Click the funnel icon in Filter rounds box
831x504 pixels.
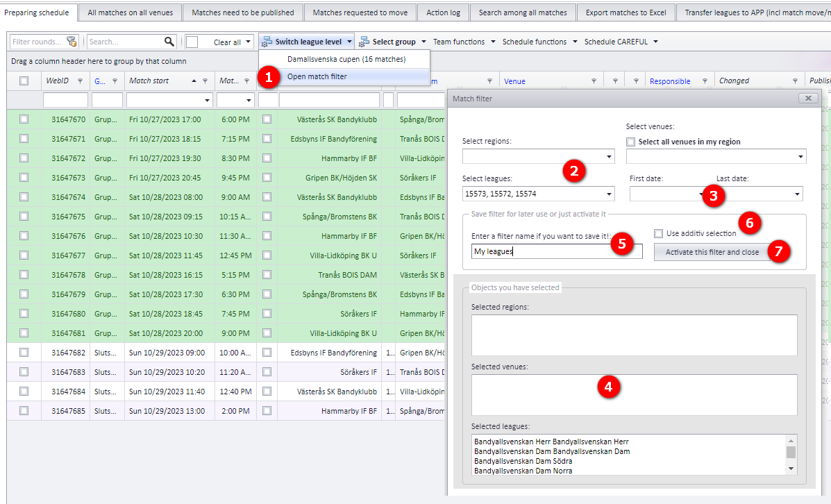[x=72, y=42]
